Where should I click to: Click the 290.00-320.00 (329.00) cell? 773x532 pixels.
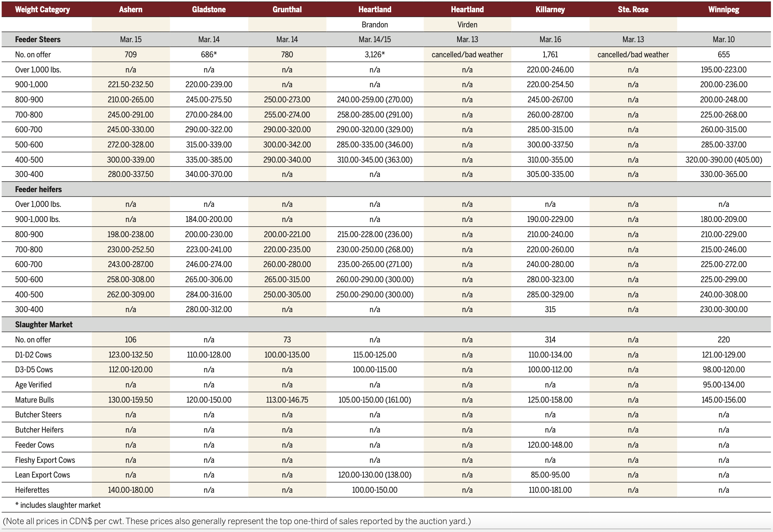click(375, 129)
